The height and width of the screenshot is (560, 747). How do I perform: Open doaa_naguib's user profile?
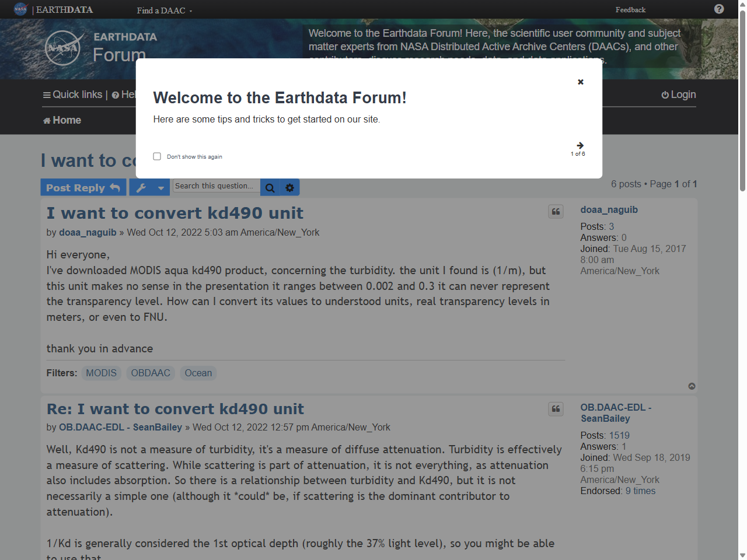coord(88,232)
